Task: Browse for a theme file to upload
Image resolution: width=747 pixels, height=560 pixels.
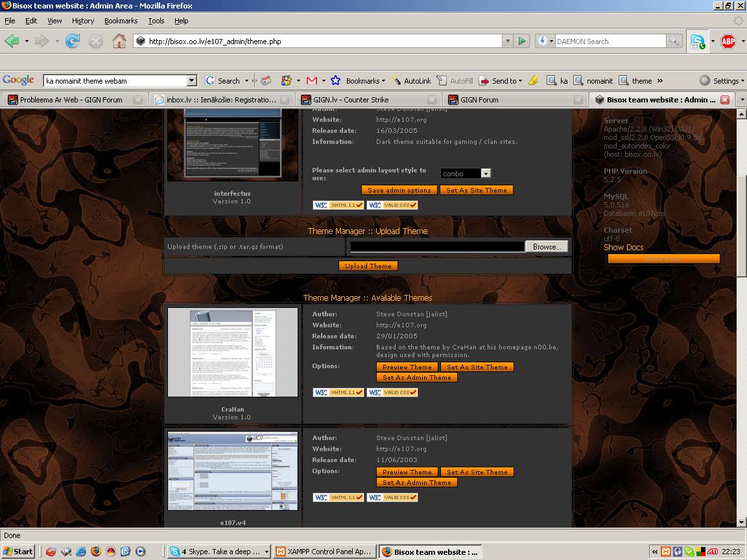Action: click(547, 247)
